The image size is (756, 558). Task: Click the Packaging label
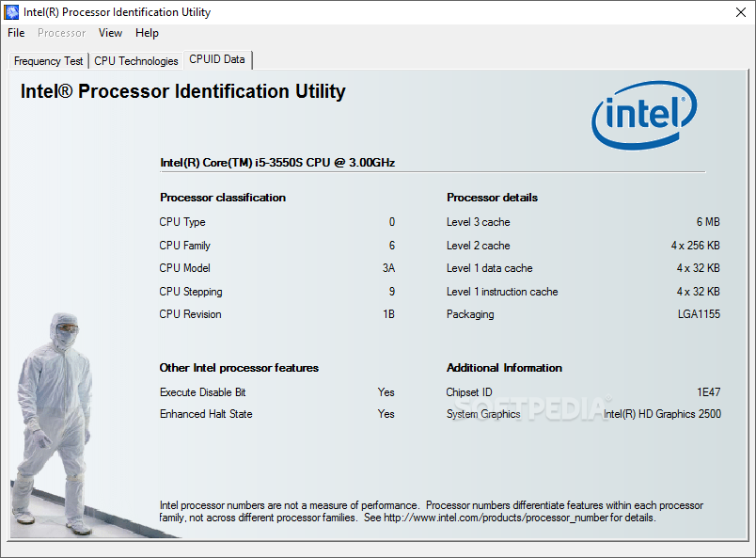pos(470,314)
